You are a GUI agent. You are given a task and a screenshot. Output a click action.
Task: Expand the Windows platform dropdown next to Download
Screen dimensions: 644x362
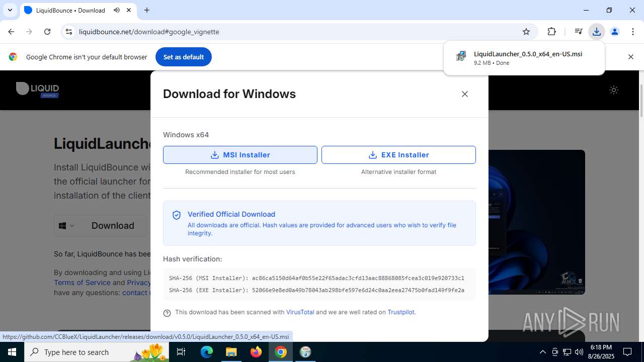66,226
